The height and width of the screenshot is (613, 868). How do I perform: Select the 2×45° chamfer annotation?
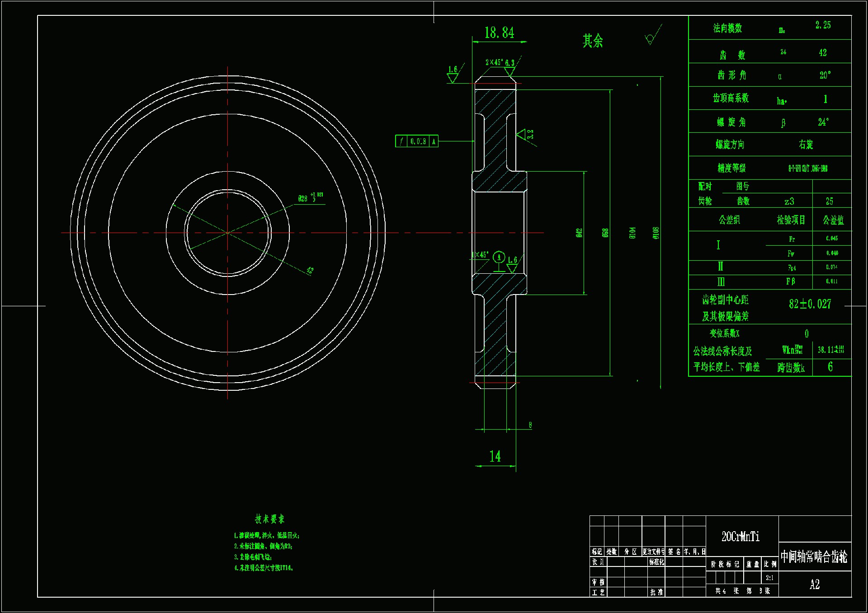[494, 62]
